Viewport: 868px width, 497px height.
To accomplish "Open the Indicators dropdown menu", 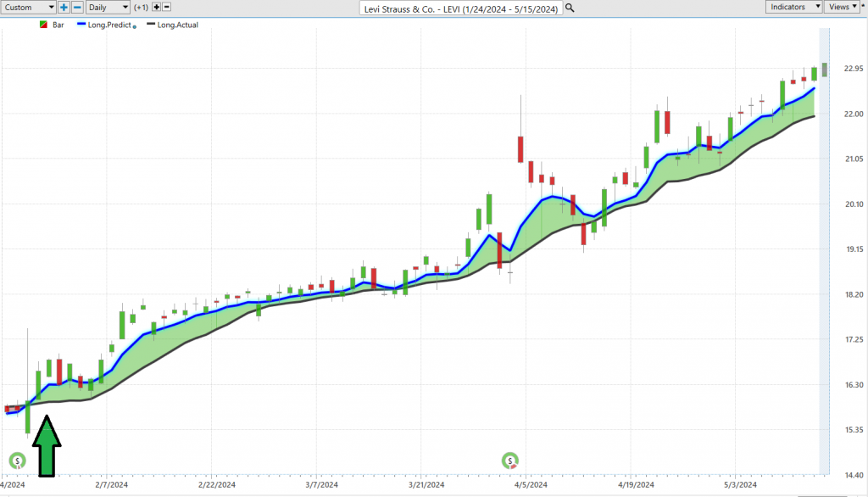I will pyautogui.click(x=793, y=7).
